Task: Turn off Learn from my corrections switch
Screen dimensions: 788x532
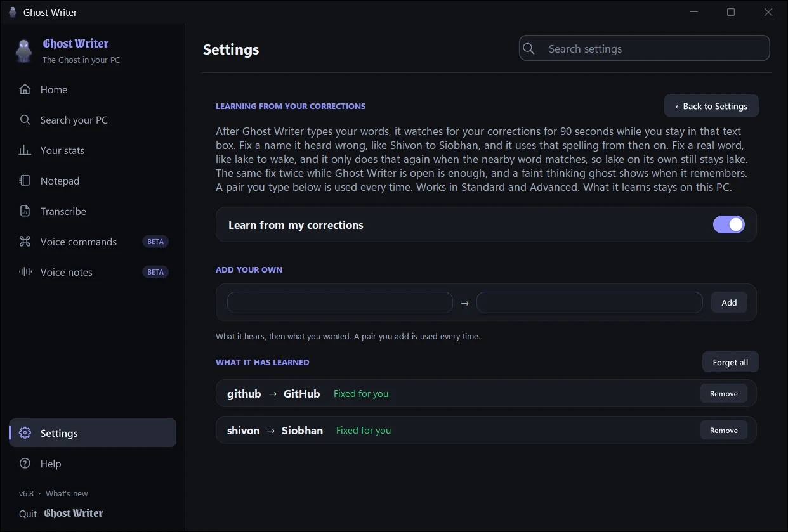Action: point(729,224)
